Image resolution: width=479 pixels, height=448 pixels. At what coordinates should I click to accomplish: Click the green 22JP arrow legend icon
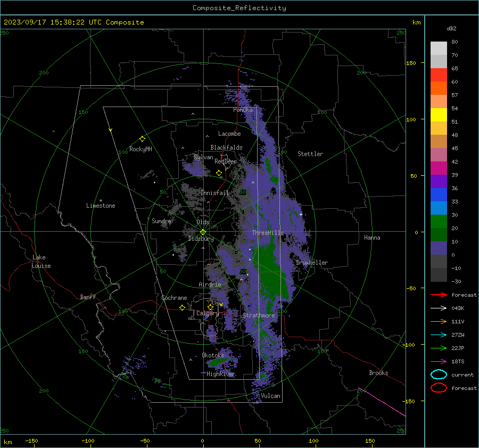[x=439, y=348]
